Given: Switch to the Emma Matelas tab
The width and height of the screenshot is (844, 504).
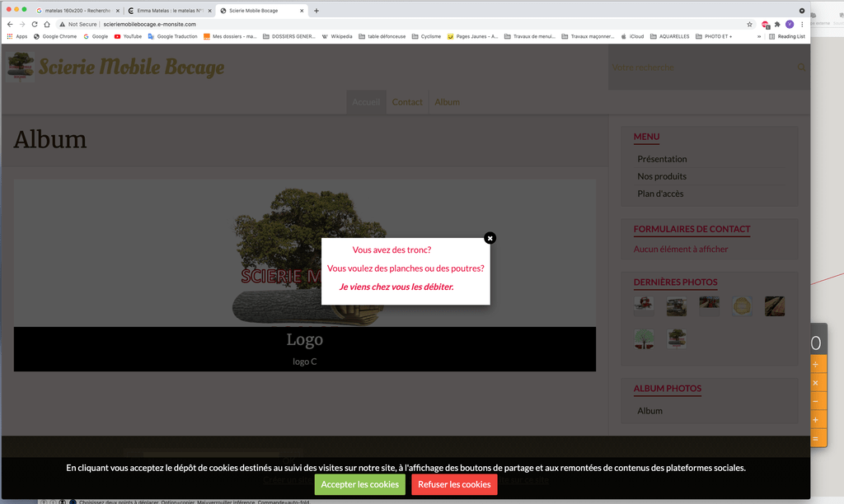Looking at the screenshot, I should point(170,10).
